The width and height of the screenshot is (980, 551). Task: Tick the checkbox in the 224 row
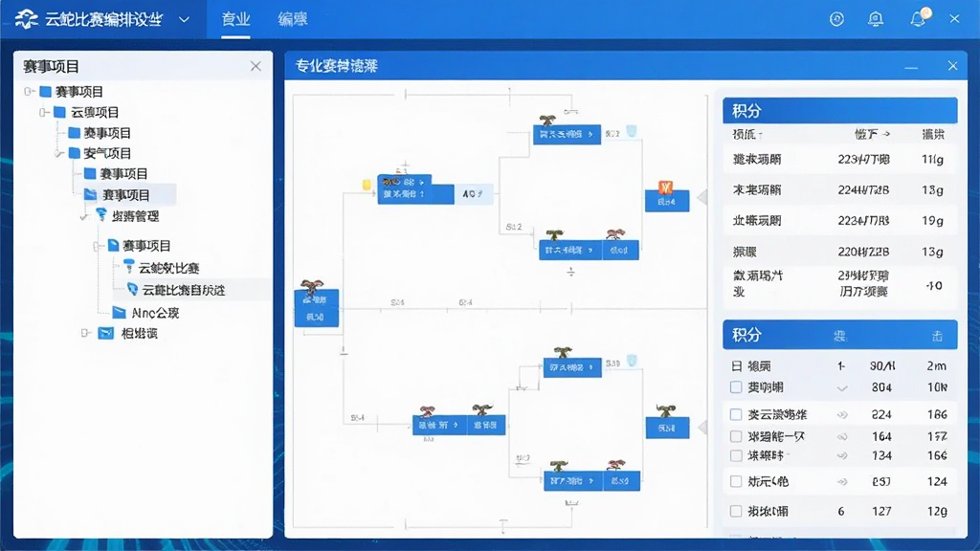click(x=736, y=414)
